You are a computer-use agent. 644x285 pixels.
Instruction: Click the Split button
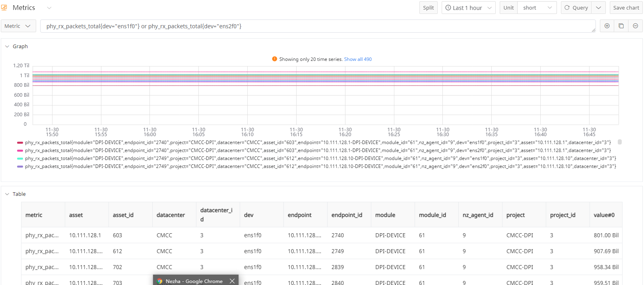pyautogui.click(x=428, y=8)
